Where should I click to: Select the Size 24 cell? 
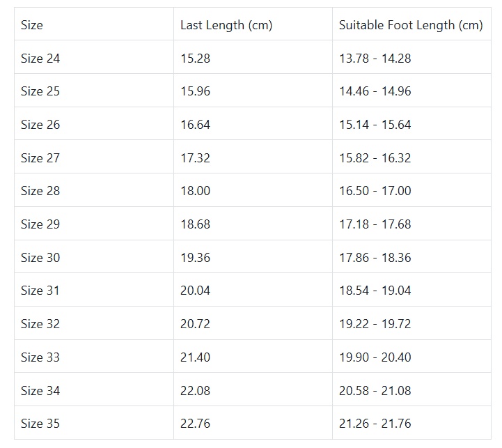[x=40, y=59]
